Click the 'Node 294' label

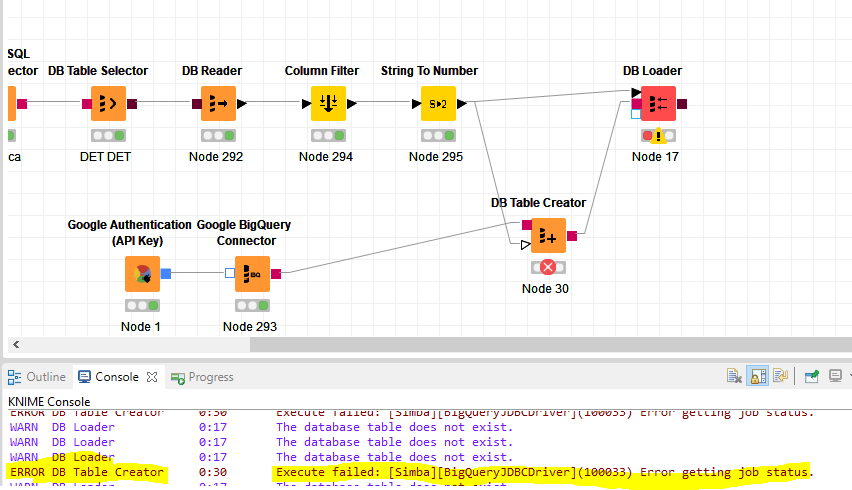click(325, 157)
